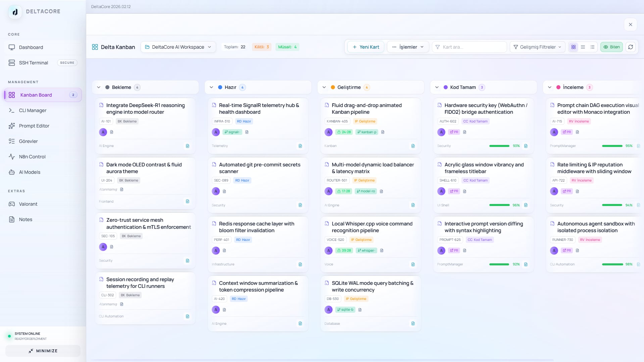Switch to grid card view icon
644x362 pixels.
(574, 47)
